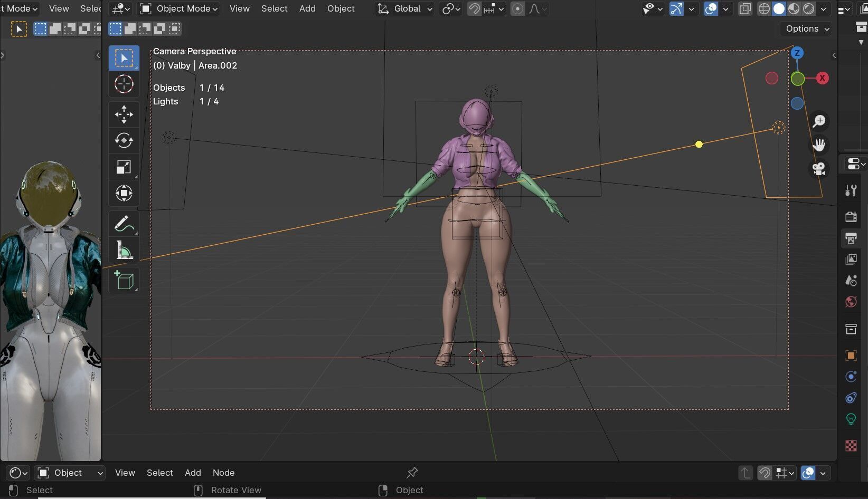Open the pivot point dropdown
Screen dimensions: 868x499
point(451,9)
